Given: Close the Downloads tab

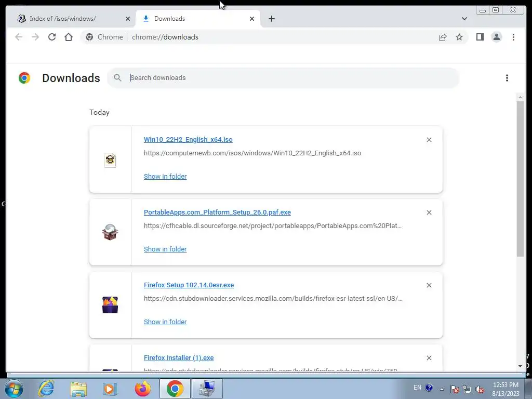Looking at the screenshot, I should click(x=252, y=19).
